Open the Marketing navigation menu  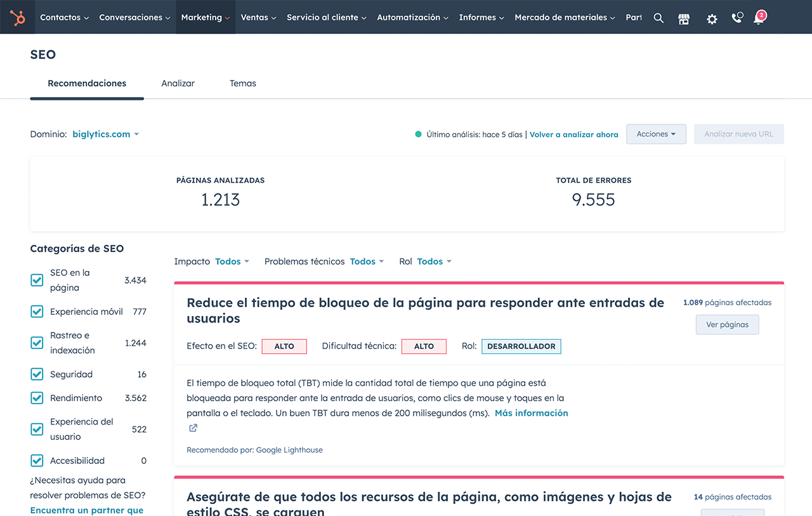(x=206, y=18)
